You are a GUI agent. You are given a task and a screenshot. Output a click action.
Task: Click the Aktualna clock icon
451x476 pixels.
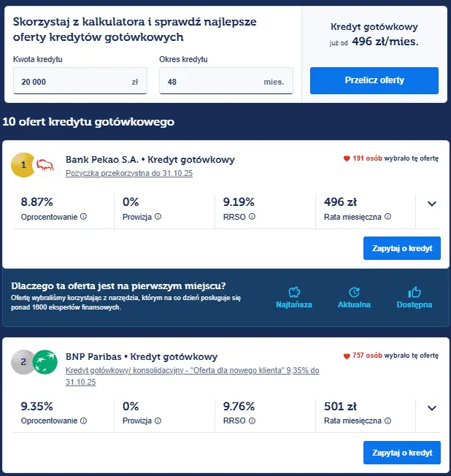pos(355,291)
